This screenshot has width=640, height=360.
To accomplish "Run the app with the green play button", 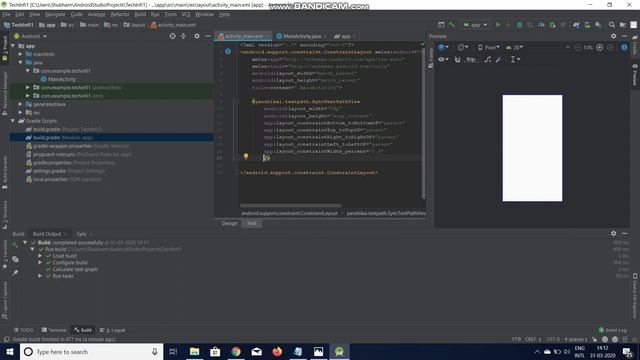I will 498,25.
